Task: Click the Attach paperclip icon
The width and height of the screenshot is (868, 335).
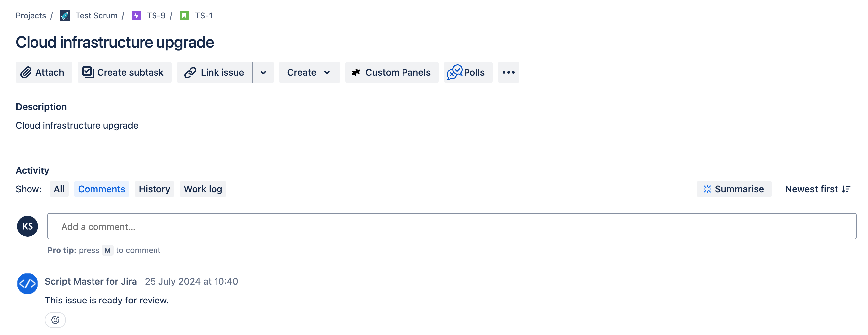Action: [26, 72]
